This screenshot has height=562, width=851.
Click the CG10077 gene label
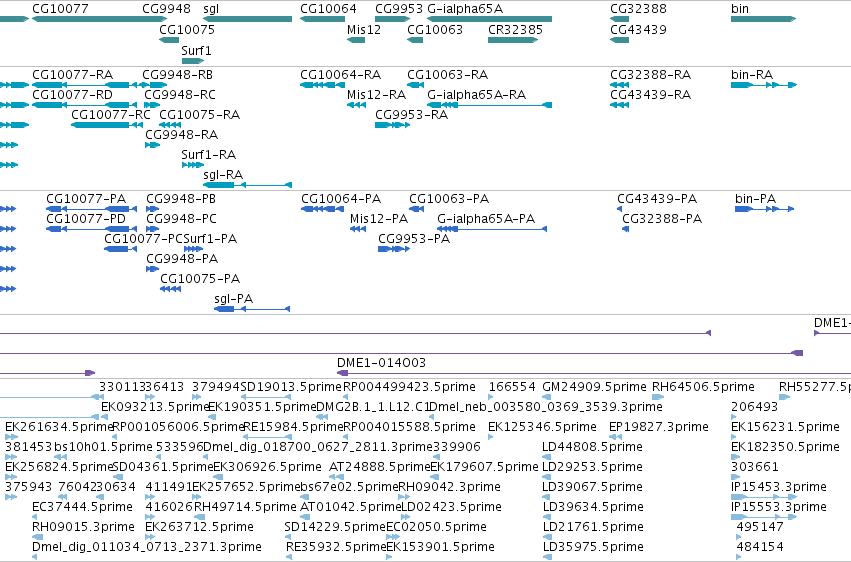[x=60, y=9]
